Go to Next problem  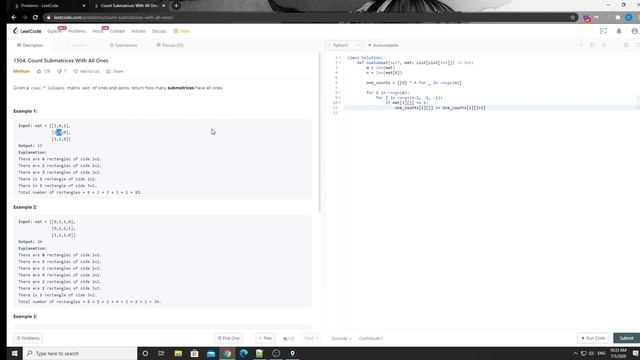point(311,338)
